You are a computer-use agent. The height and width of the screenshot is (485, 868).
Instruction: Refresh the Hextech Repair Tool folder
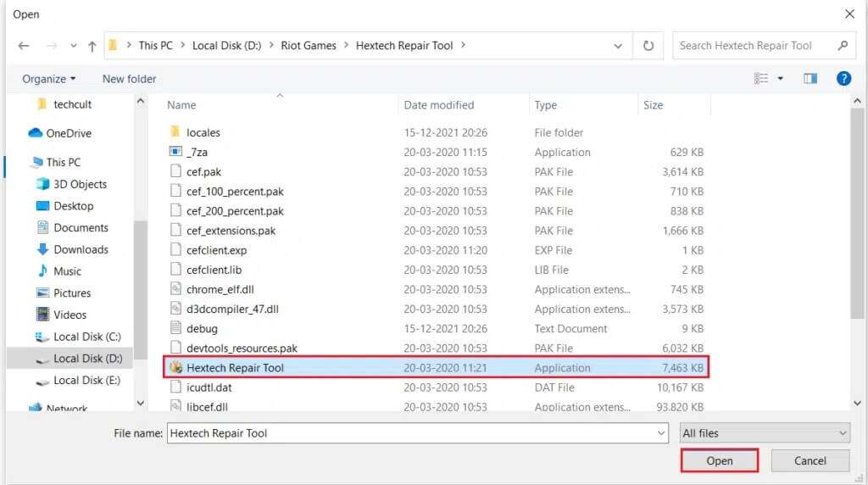point(648,46)
